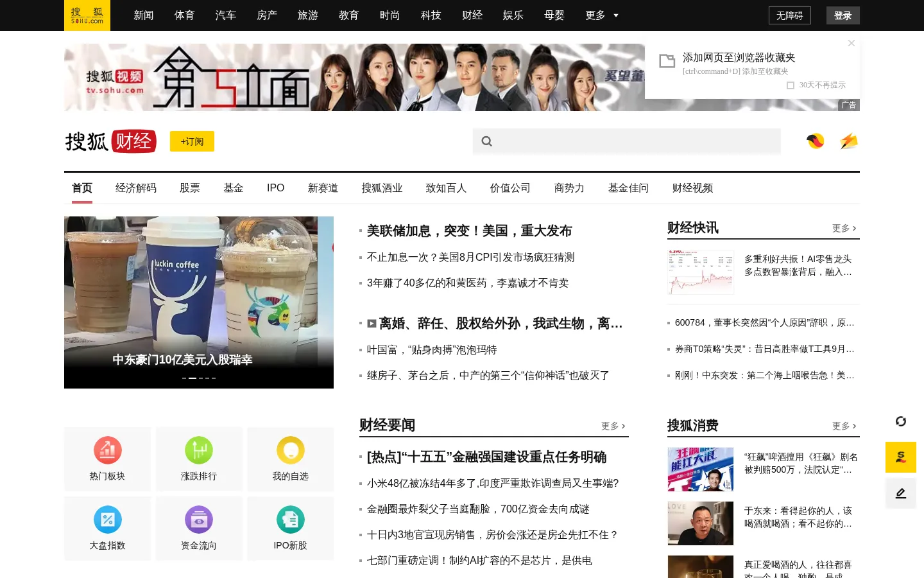This screenshot has width=924, height=578.
Task: Click the Sohu.com logo in top bar
Action: [87, 15]
